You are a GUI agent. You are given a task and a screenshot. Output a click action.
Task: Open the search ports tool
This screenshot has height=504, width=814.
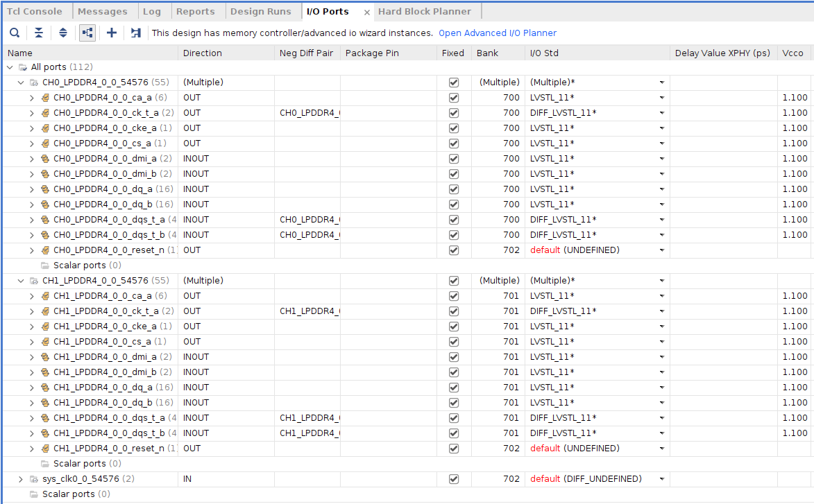[14, 33]
